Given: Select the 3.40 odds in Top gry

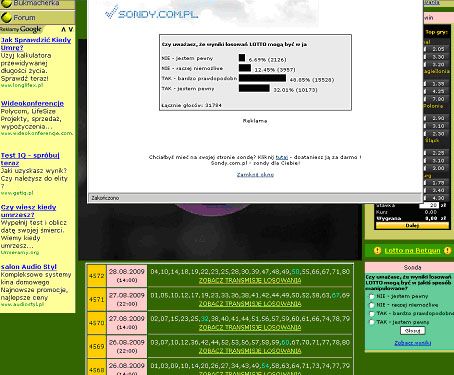Looking at the screenshot, I should (x=438, y=190).
